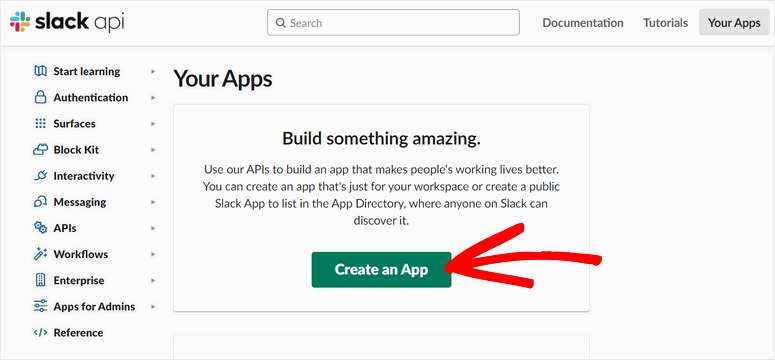Open the APIs sidebar link

pyautogui.click(x=65, y=228)
